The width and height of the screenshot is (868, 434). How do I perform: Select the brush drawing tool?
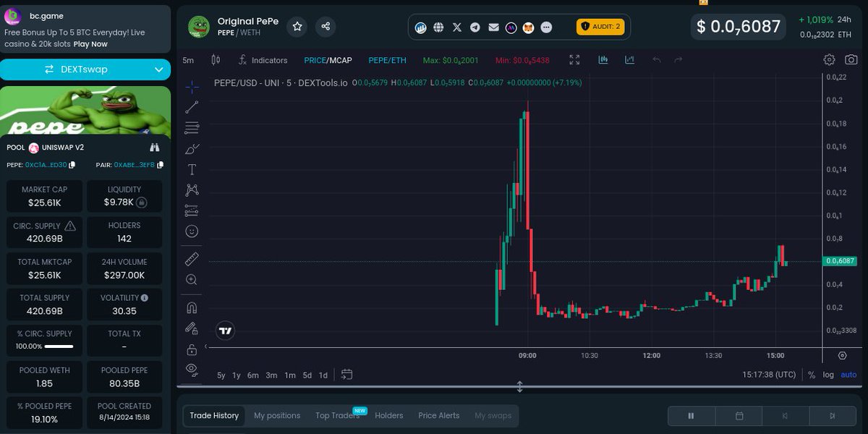[192, 149]
